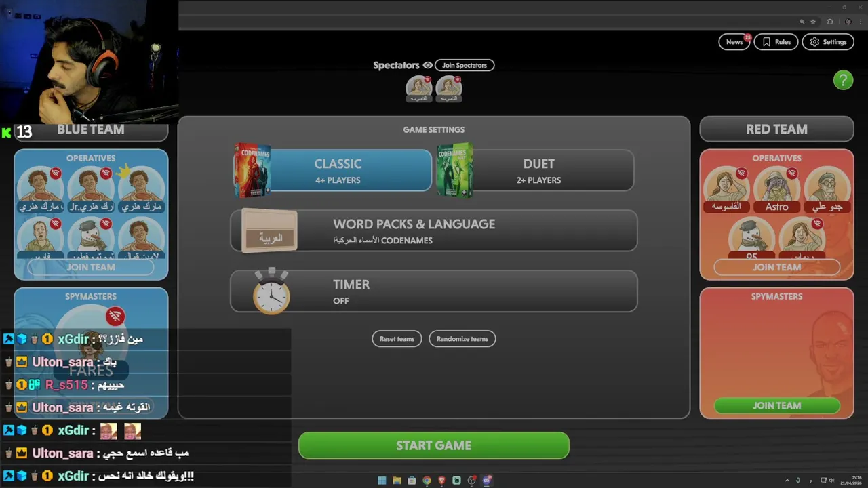Click the FARES spymaster avatar
The image size is (868, 488).
[91, 342]
